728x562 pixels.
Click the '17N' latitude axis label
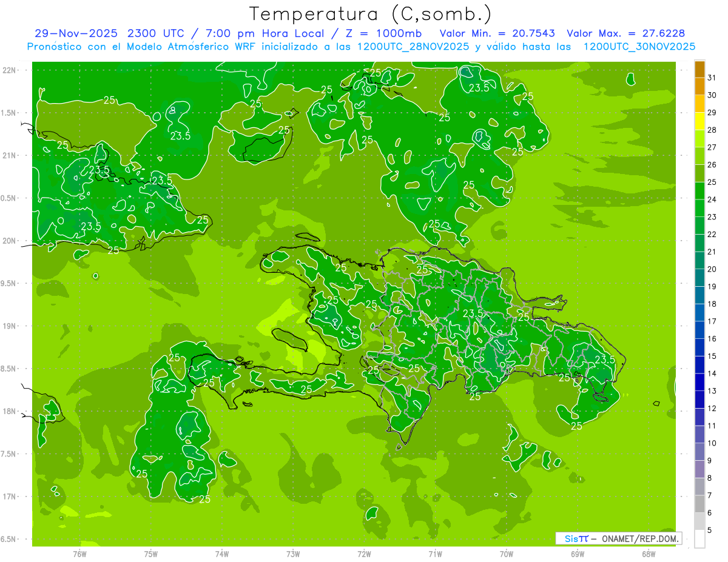(9, 497)
